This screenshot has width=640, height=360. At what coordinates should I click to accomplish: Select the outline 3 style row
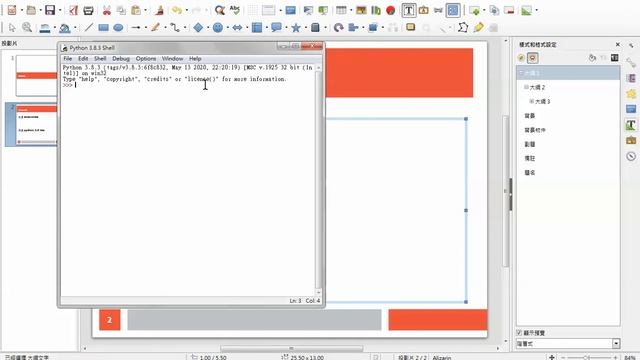click(569, 101)
